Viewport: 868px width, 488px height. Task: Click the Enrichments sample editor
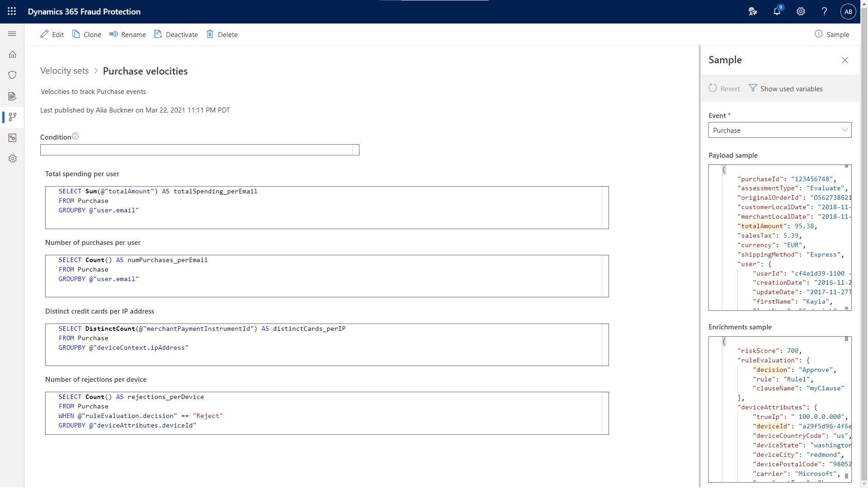(780, 409)
